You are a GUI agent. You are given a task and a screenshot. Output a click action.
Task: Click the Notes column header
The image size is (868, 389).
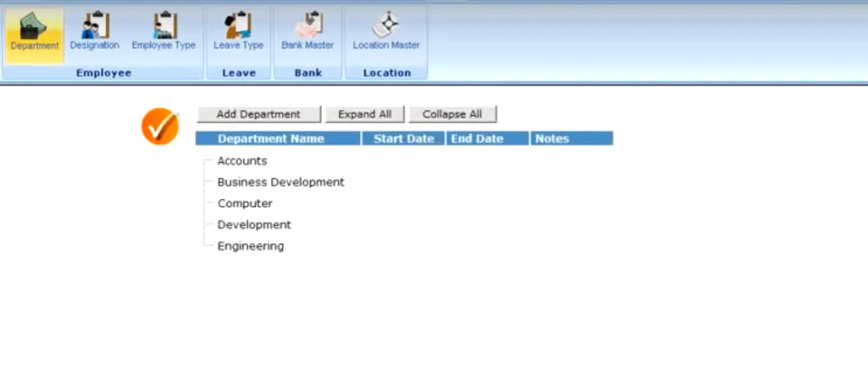click(571, 138)
